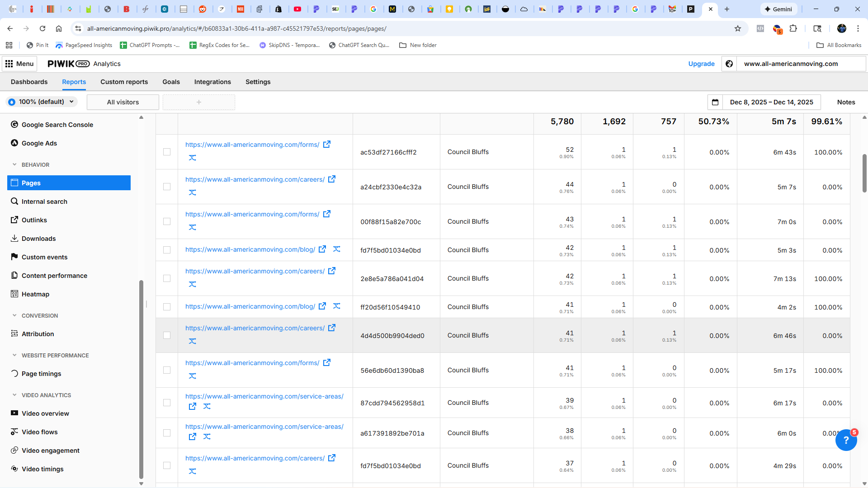This screenshot has width=868, height=488.
Task: Open the Notes button
Action: (x=846, y=102)
